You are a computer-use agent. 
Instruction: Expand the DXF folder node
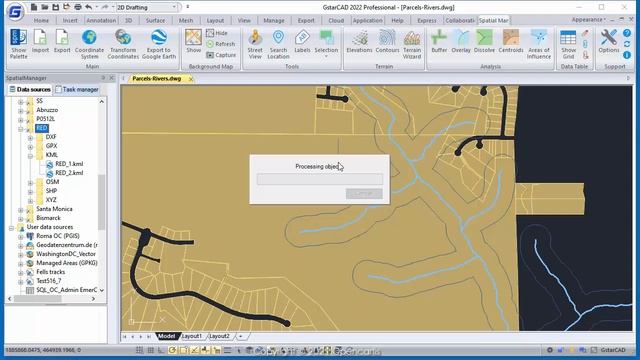point(30,138)
